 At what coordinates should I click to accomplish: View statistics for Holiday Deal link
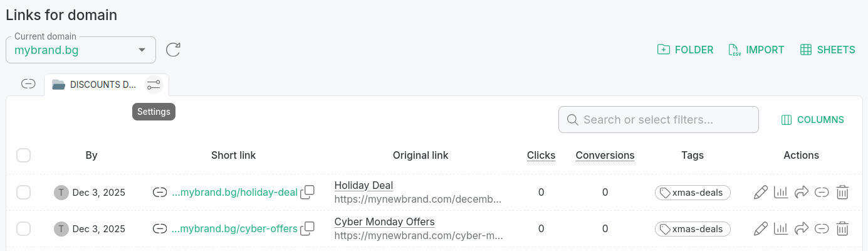[x=780, y=193]
